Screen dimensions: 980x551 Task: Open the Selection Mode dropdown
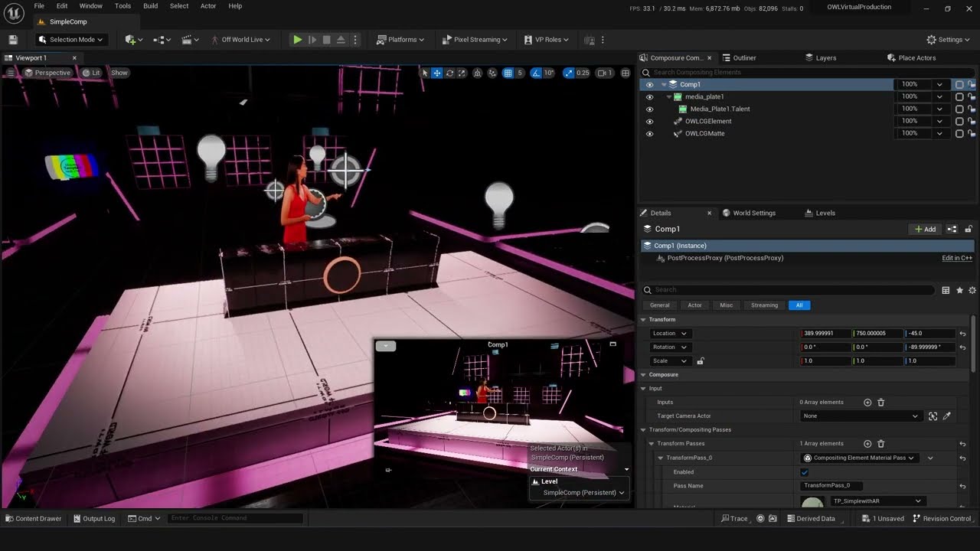coord(72,40)
